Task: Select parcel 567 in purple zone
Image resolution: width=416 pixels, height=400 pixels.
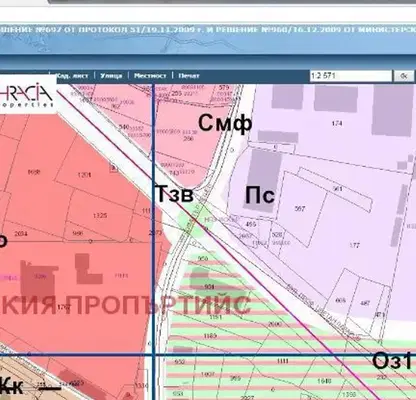Action: tap(300, 209)
